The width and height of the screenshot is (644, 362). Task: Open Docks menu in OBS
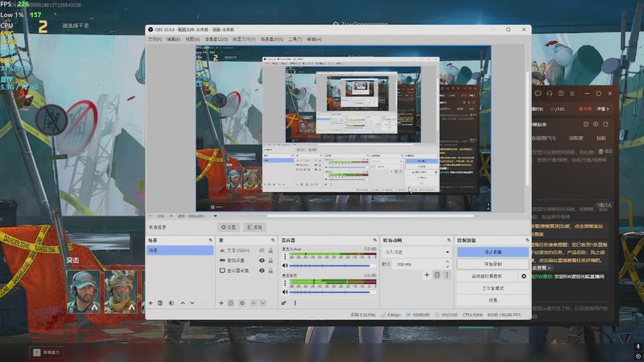point(216,39)
